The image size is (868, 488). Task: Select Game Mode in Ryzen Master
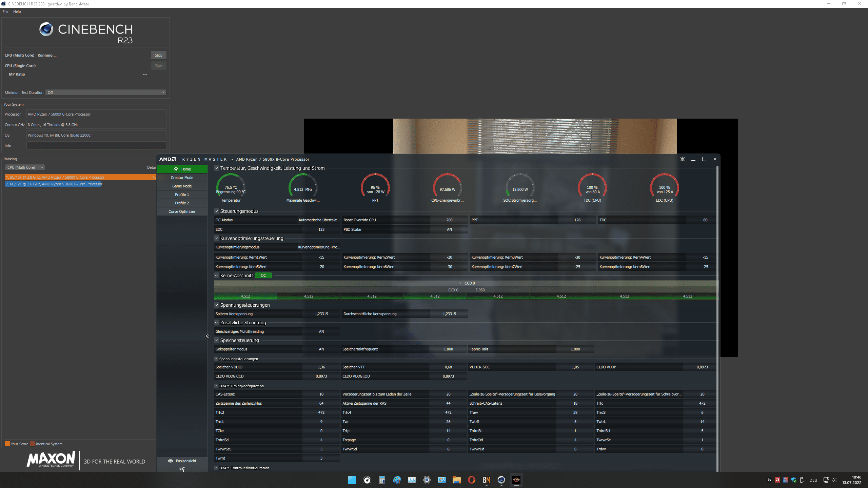182,186
